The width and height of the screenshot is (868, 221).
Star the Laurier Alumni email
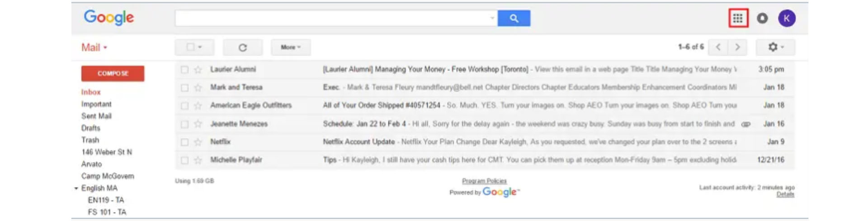click(198, 69)
